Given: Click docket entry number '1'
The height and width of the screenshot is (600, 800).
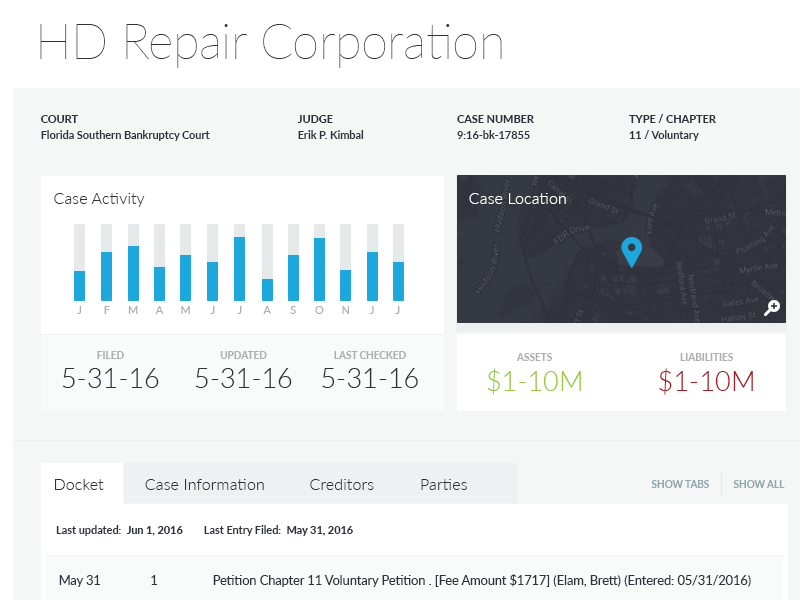Looking at the screenshot, I should pos(154,580).
